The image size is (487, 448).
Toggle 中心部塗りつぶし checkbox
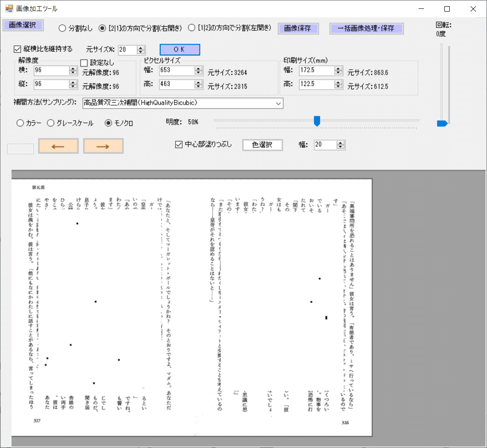[x=203, y=144]
